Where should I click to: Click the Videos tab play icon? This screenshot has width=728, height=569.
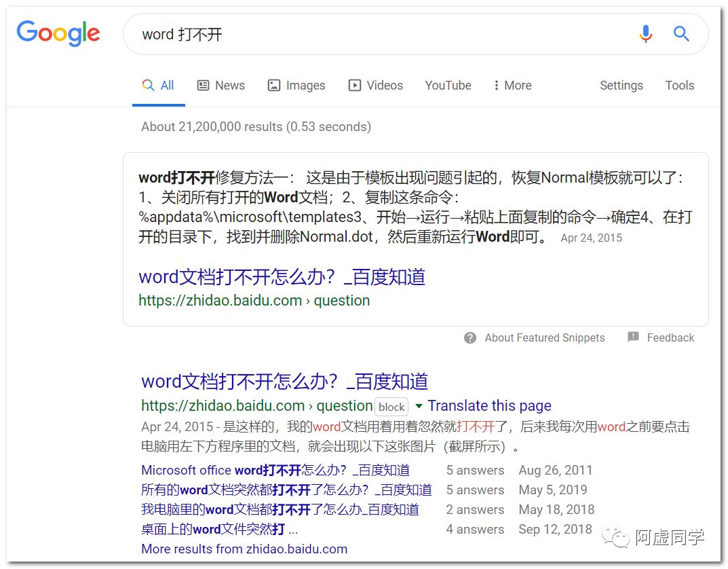(x=355, y=86)
